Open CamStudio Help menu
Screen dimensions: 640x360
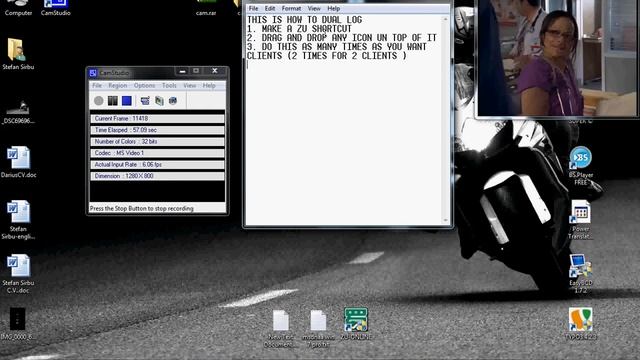point(209,85)
